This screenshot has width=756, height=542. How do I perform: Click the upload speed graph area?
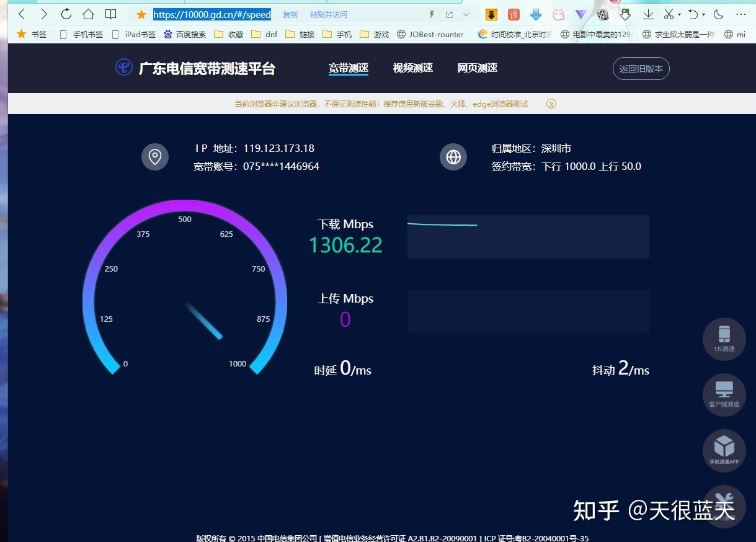528,311
